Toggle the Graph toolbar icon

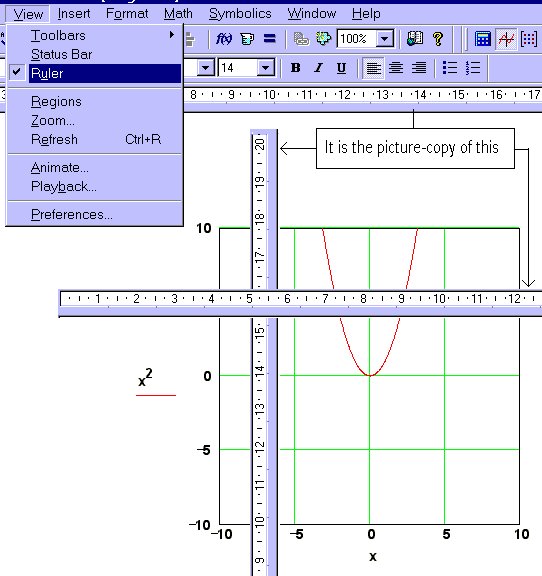(x=506, y=39)
